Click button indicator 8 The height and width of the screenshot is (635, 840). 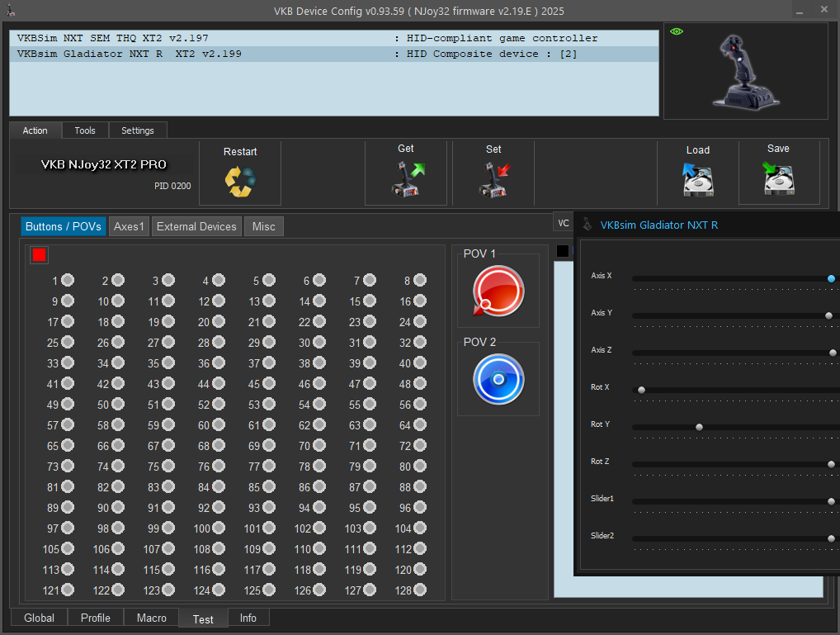point(420,280)
